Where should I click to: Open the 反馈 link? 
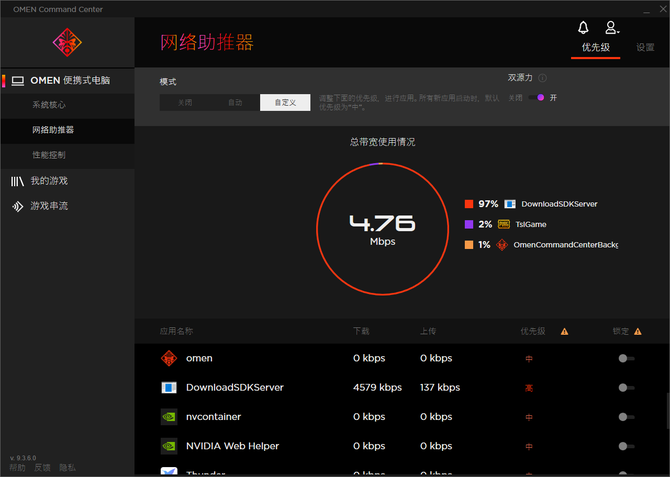click(42, 468)
